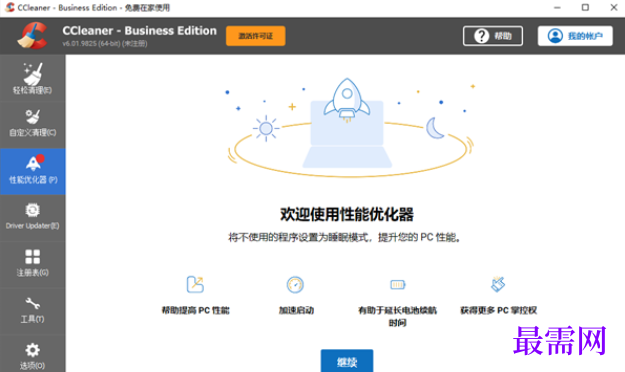Click the small CCleaner icon in title bar

(10, 8)
